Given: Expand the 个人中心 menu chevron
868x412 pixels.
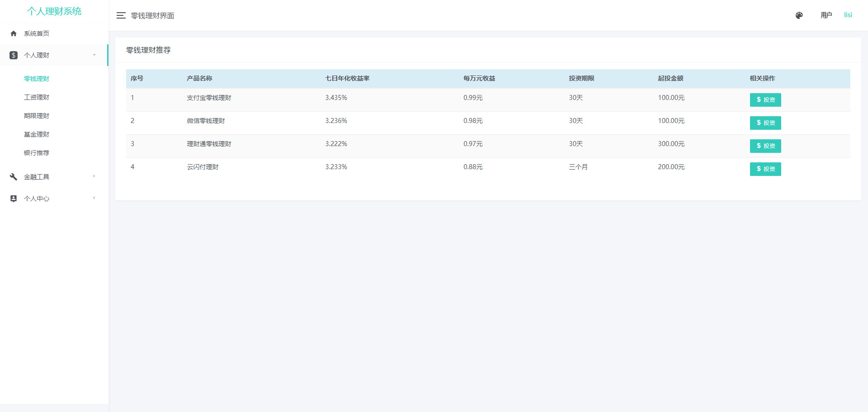Looking at the screenshot, I should tap(94, 198).
